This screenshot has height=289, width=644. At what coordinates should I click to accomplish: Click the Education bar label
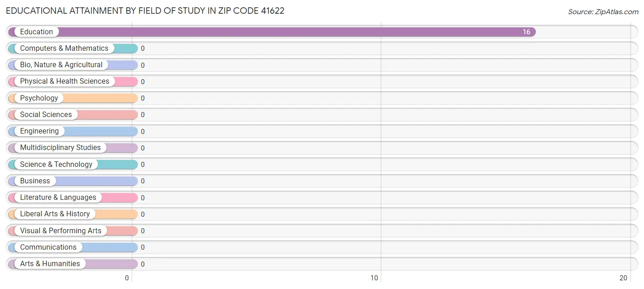pos(37,32)
